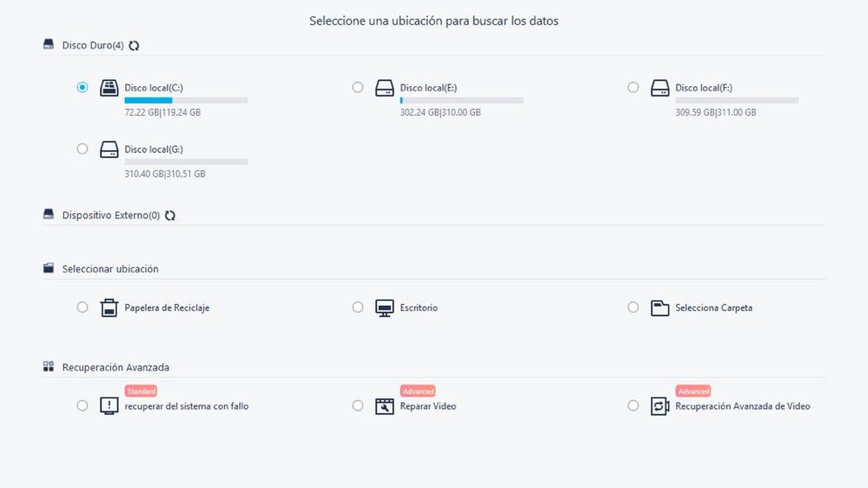
Task: Select the Disco local(G:) radio button
Action: [82, 149]
